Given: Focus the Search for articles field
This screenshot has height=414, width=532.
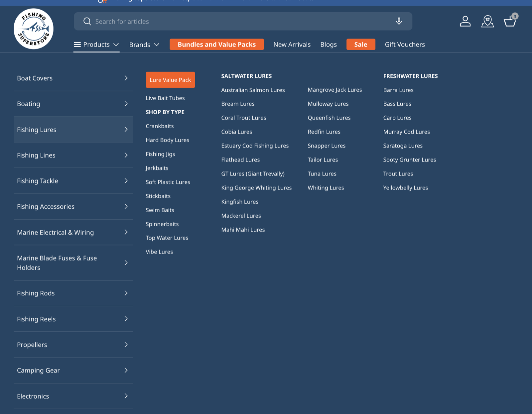Looking at the screenshot, I should click(243, 21).
